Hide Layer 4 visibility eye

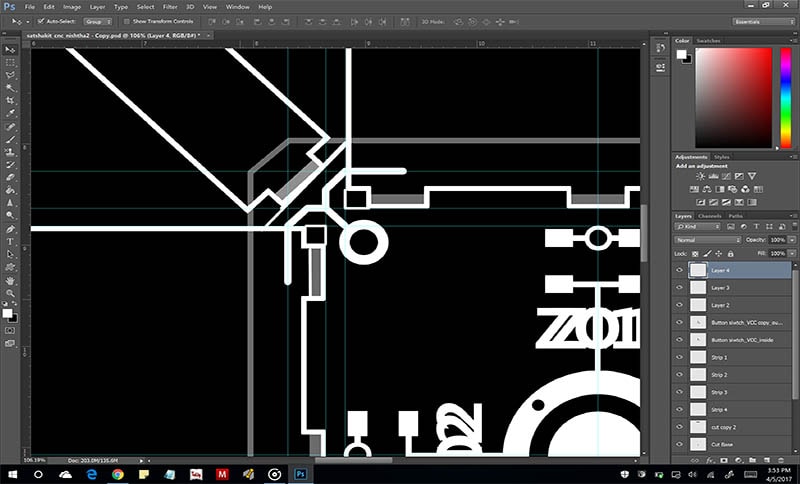[x=679, y=270]
